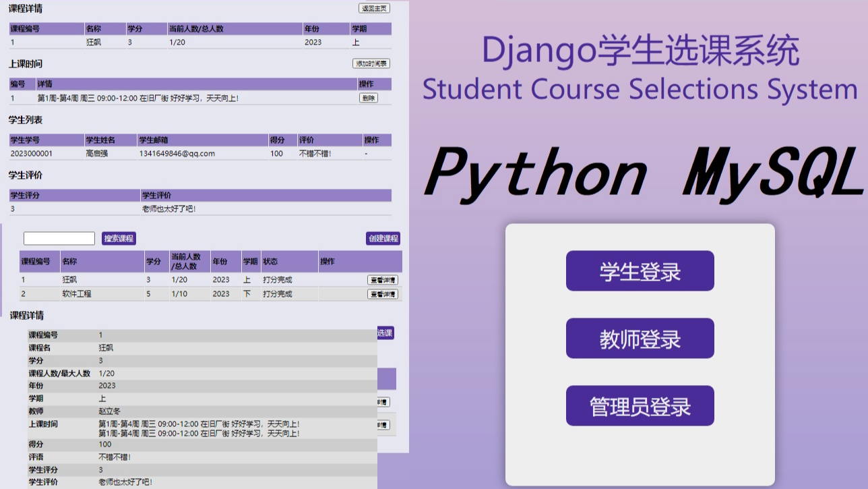Click 下 semester cell in 软件工程 row
This screenshot has height=489, width=868.
point(247,294)
